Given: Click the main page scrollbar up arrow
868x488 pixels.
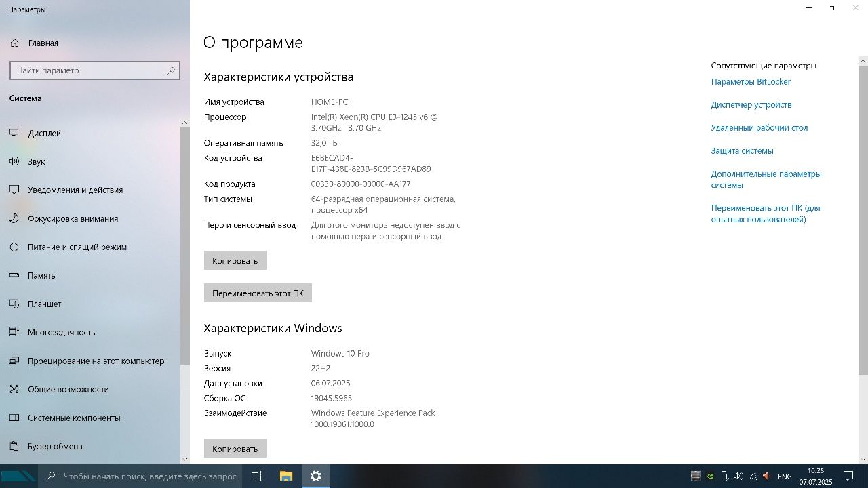Looking at the screenshot, I should click(x=863, y=61).
